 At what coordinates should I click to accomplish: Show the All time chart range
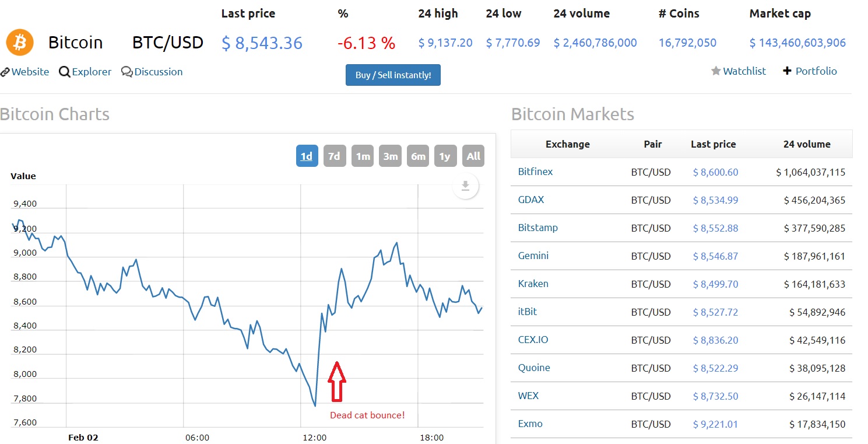(473, 156)
